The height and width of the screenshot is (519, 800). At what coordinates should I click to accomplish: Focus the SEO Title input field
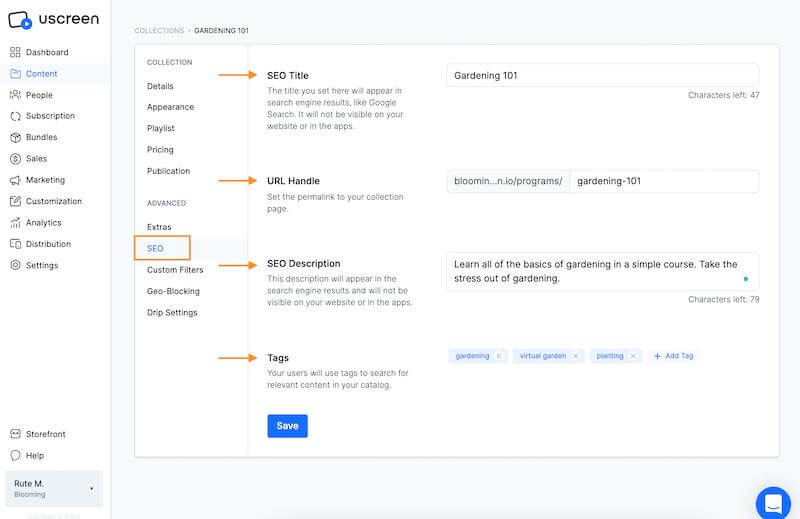point(602,75)
